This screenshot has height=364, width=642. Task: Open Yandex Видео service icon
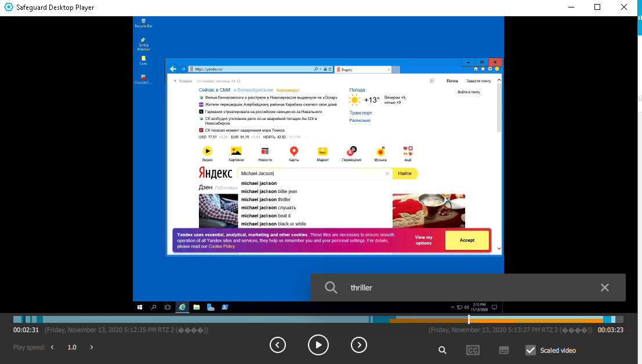208,154
